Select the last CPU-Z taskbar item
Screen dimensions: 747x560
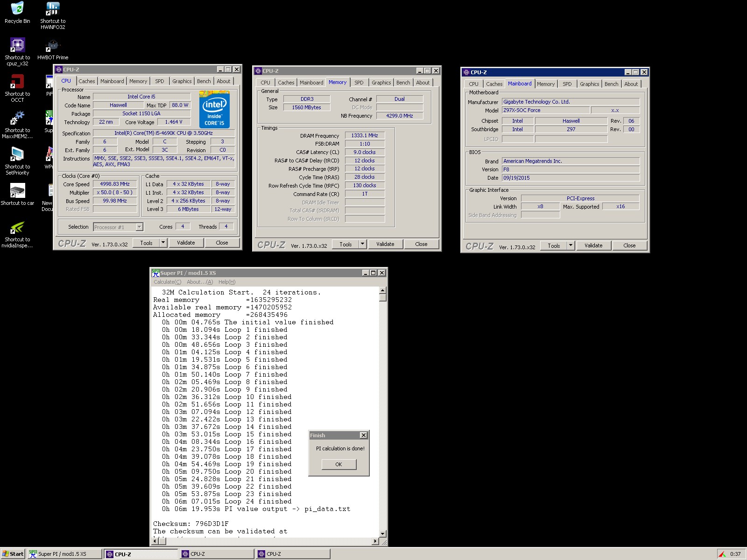pos(293,554)
